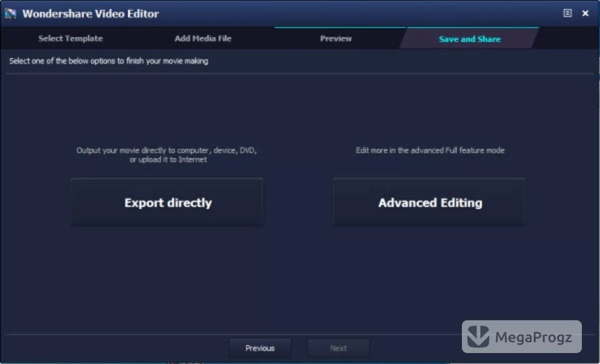Switch to the Add Media File tab

pyautogui.click(x=203, y=38)
